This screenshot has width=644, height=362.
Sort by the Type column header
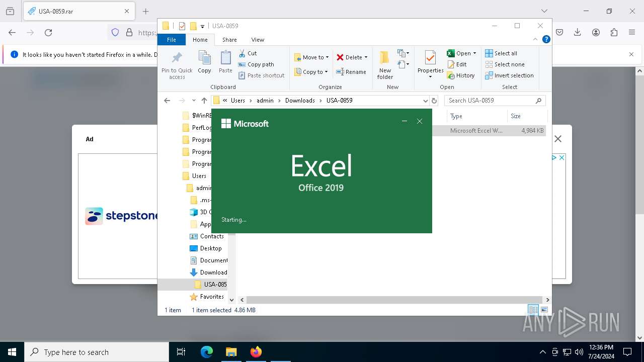coord(478,116)
